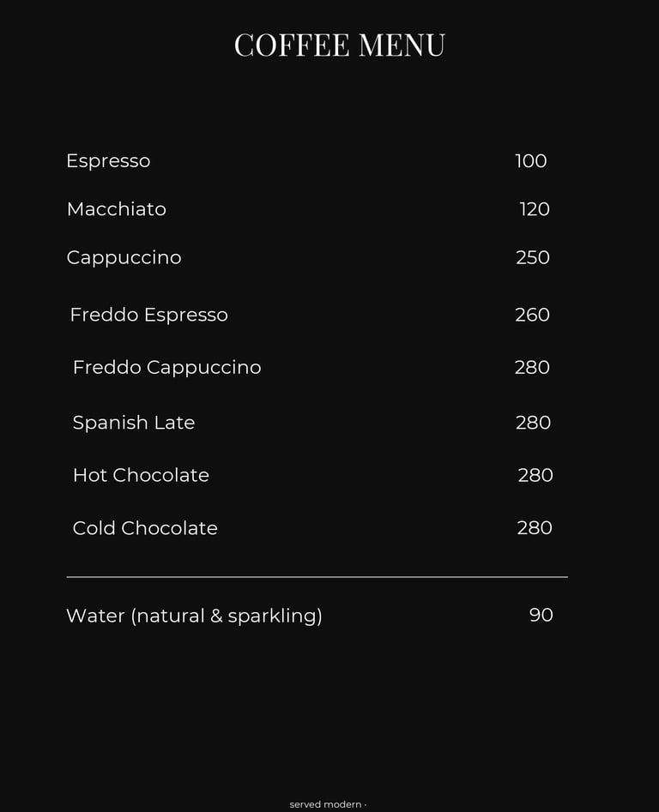
Task: Pick the Hot Chocolate item
Action: coord(141,475)
